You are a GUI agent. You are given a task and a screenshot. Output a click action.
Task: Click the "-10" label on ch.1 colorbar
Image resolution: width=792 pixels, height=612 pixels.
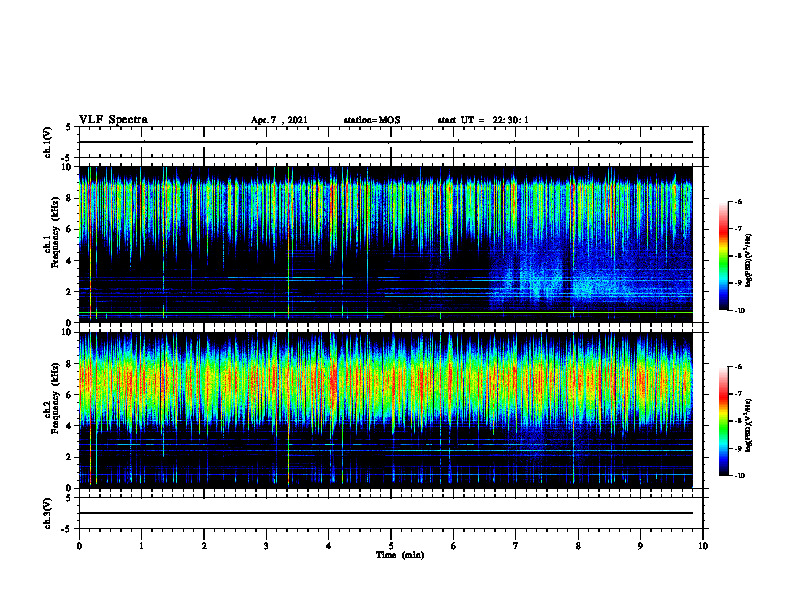(739, 311)
